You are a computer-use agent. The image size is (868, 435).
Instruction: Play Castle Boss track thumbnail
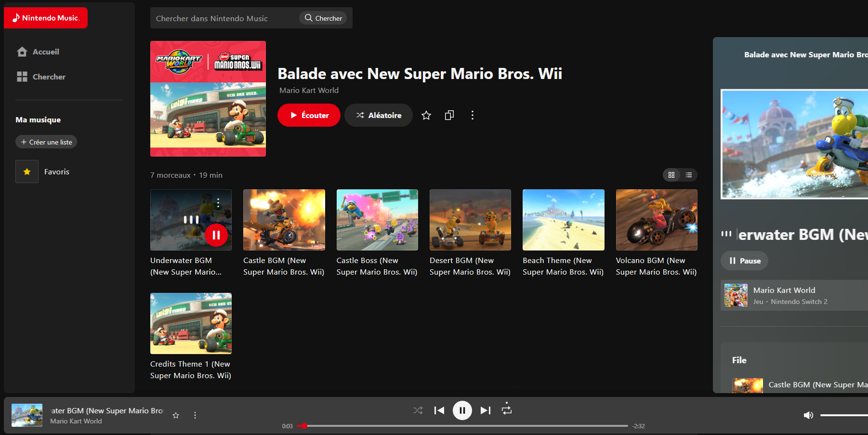377,220
